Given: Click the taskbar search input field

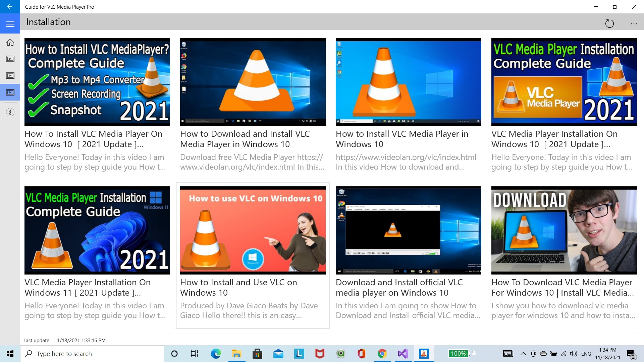Looking at the screenshot, I should pyautogui.click(x=94, y=354).
